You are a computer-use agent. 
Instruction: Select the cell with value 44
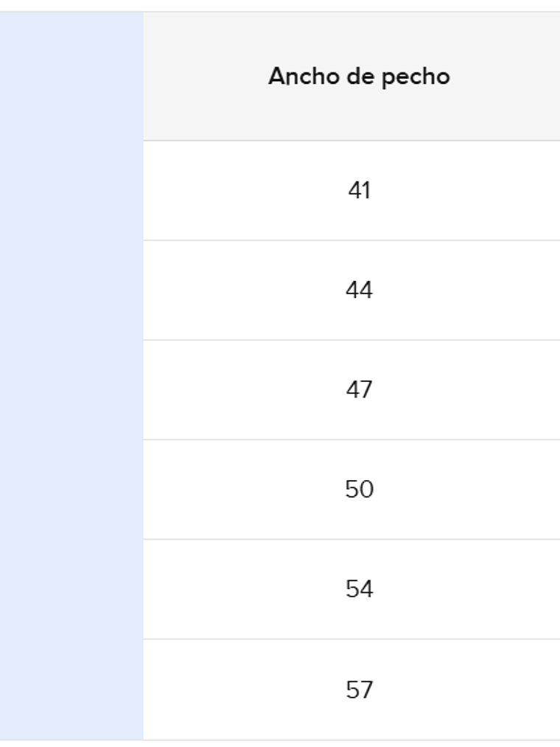[x=359, y=290]
